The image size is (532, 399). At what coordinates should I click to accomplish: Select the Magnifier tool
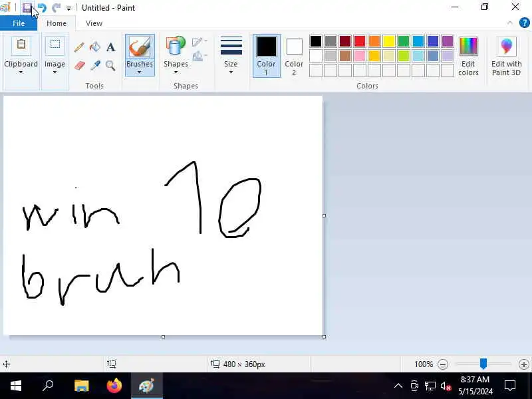110,65
